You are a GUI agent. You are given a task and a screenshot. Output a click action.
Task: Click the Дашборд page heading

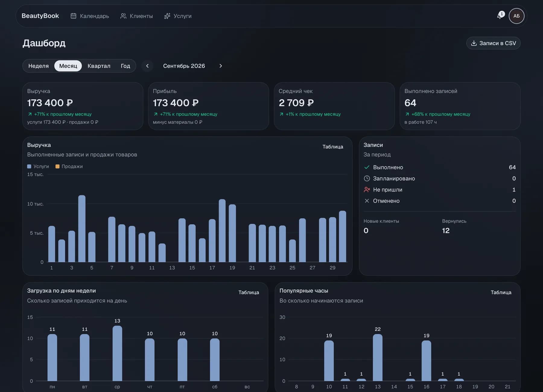point(44,43)
